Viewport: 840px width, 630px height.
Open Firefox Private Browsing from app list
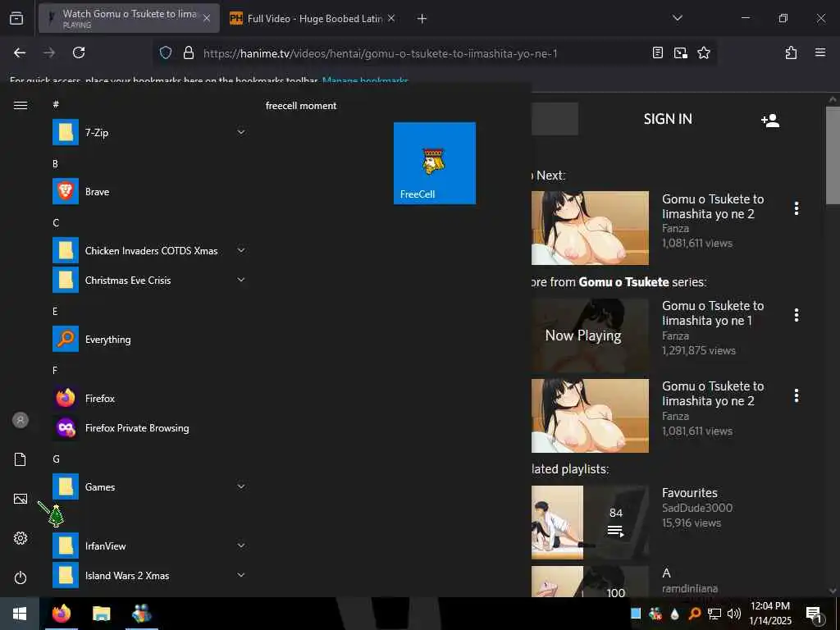coord(149,428)
